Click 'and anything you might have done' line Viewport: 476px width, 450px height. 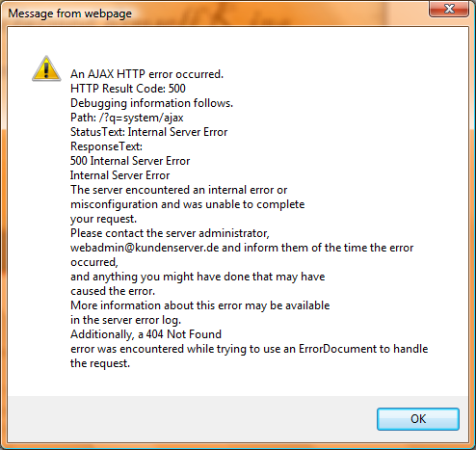[x=198, y=277]
